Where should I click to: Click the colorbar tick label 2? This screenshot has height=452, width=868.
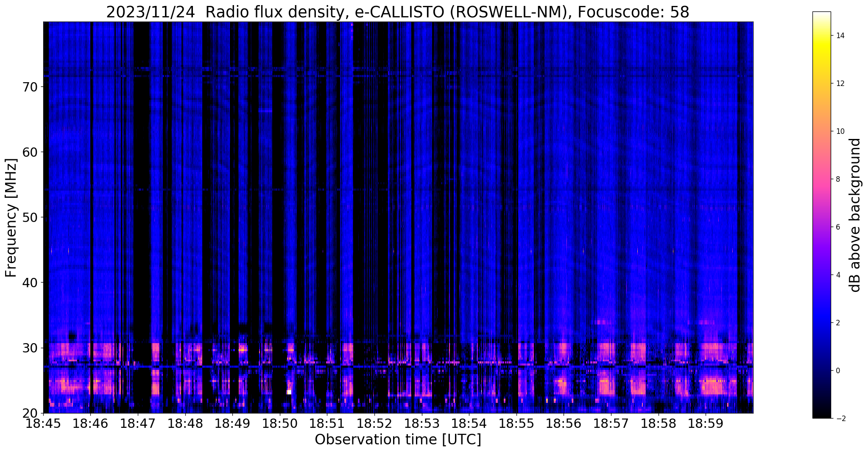click(837, 323)
